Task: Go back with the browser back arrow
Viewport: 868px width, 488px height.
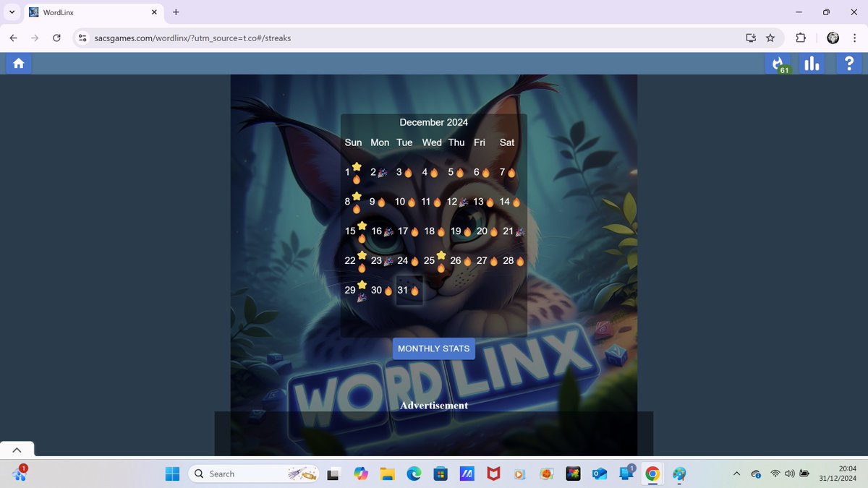Action: pyautogui.click(x=14, y=38)
